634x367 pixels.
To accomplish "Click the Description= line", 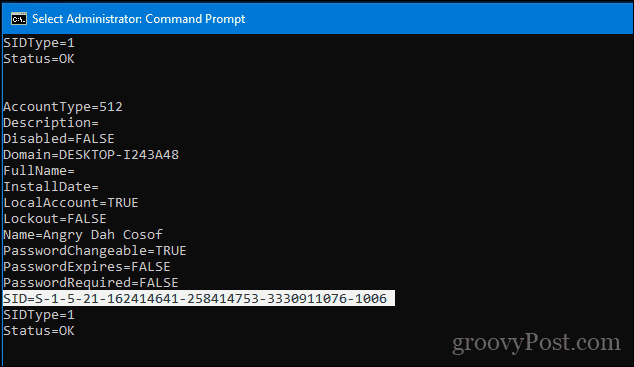I will [x=51, y=122].
